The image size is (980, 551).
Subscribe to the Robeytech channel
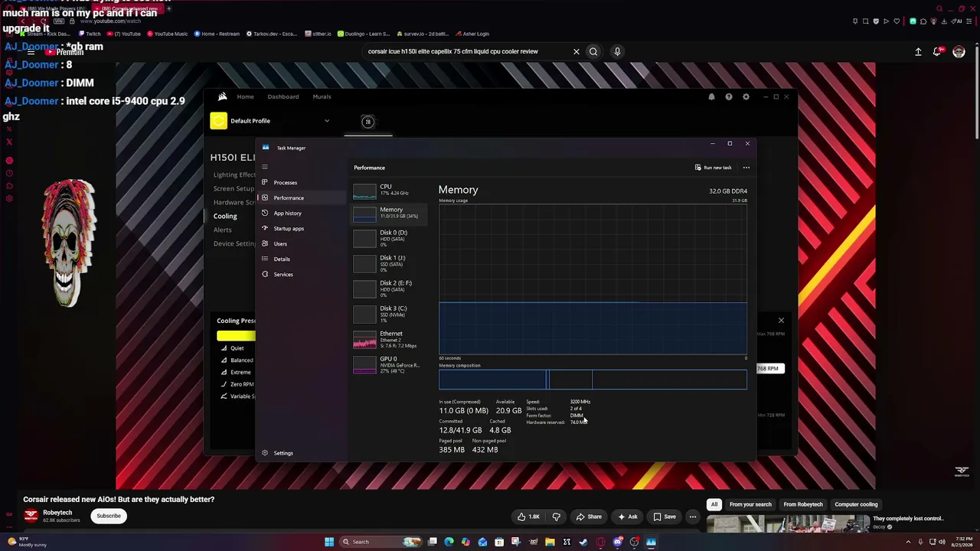tap(109, 516)
